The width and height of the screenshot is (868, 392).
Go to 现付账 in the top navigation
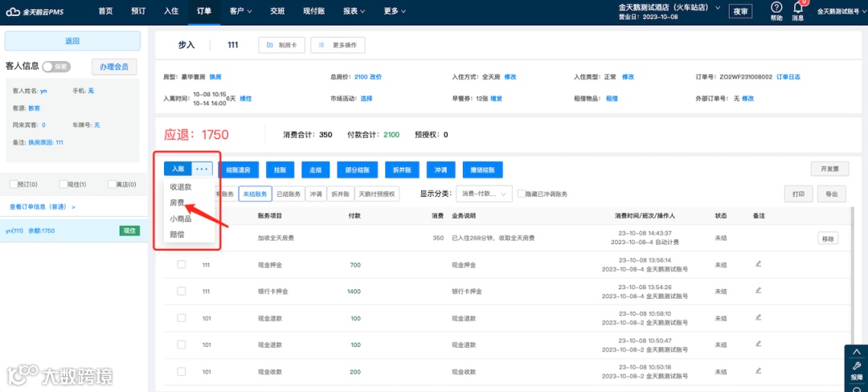[314, 11]
